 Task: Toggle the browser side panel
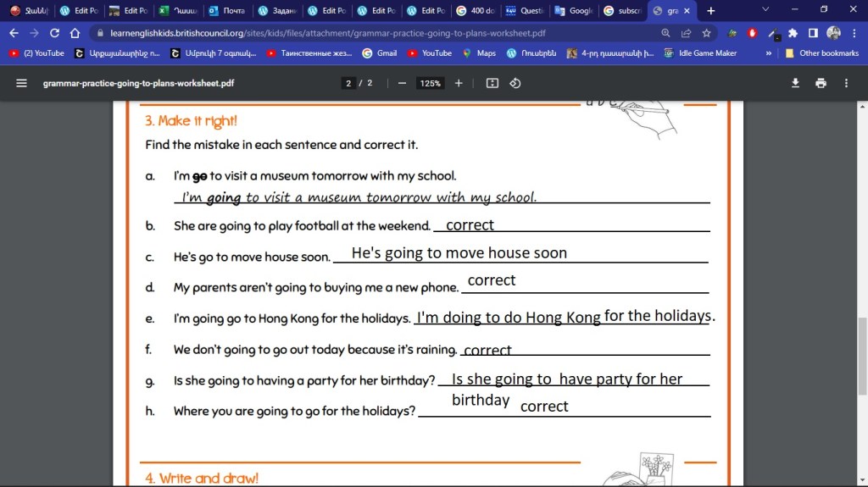tap(813, 33)
